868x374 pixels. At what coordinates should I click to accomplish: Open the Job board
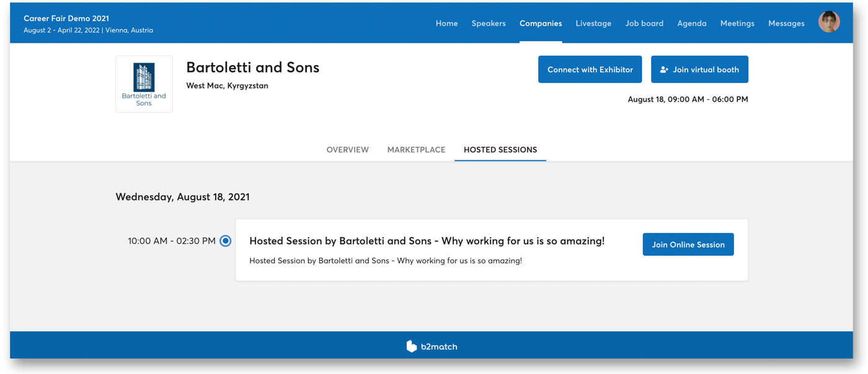644,24
